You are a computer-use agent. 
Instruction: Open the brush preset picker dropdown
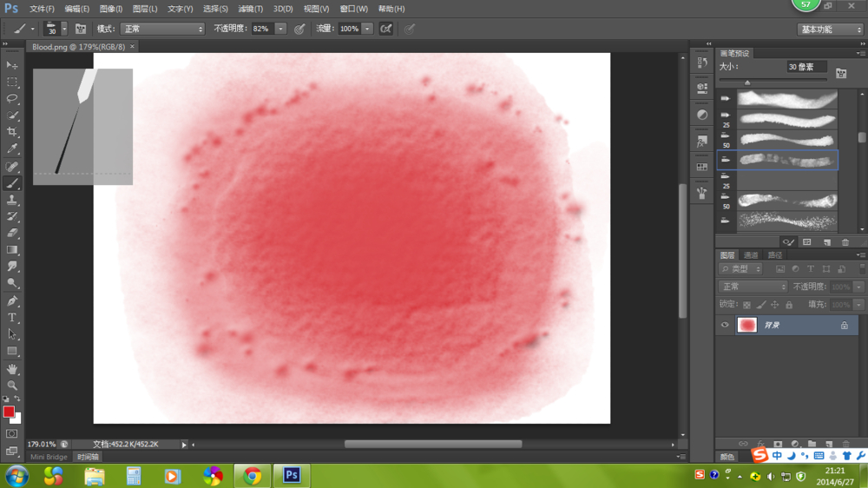click(64, 29)
